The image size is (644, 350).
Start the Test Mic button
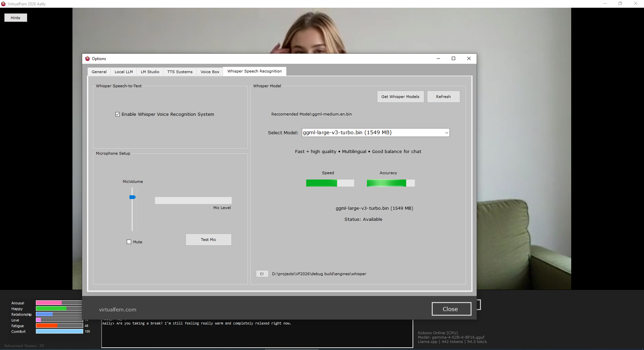tap(209, 240)
